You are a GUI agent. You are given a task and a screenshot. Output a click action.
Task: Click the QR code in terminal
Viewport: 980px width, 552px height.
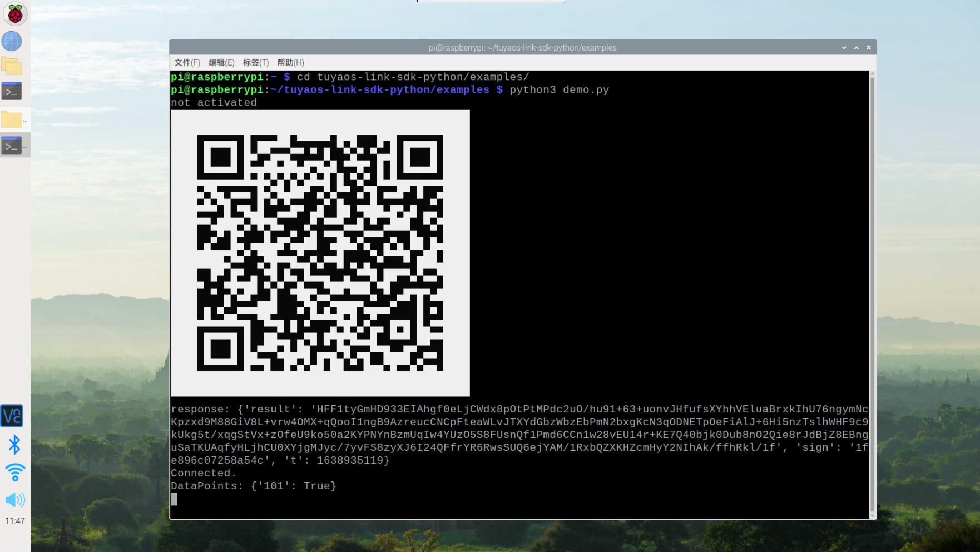click(320, 253)
